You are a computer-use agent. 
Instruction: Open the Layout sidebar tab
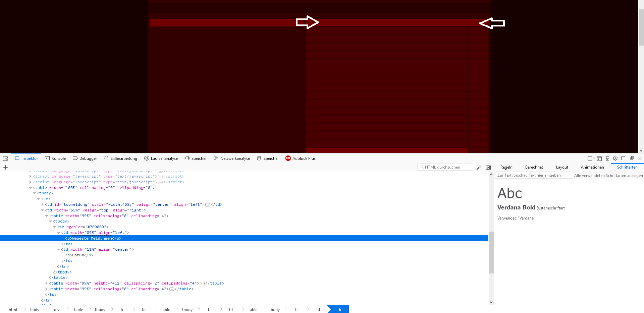(x=562, y=167)
